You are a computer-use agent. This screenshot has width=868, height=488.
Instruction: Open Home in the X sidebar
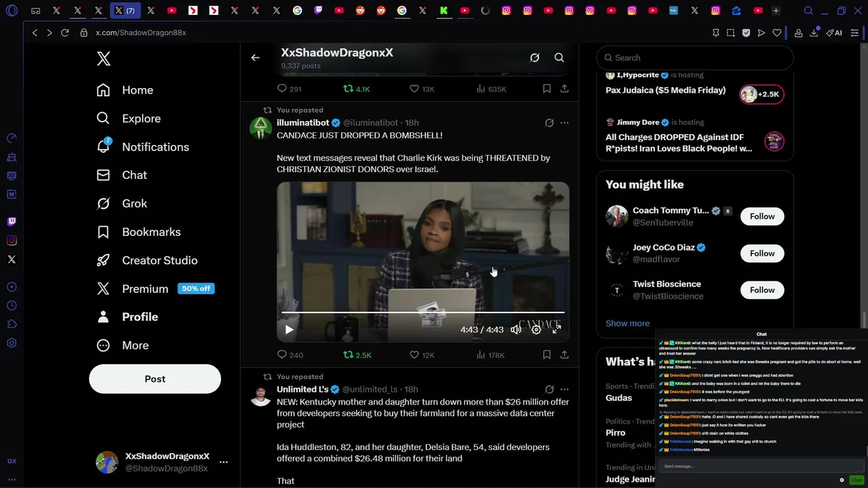(125, 90)
